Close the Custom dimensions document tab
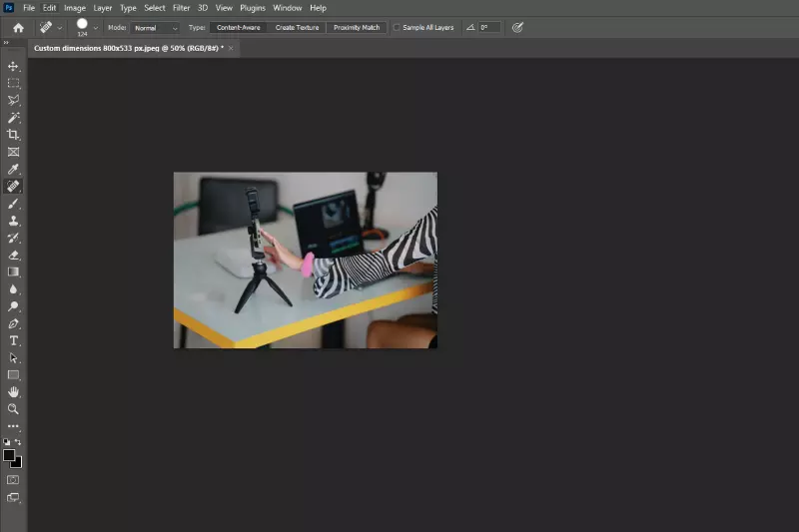The width and height of the screenshot is (799, 532). 231,48
